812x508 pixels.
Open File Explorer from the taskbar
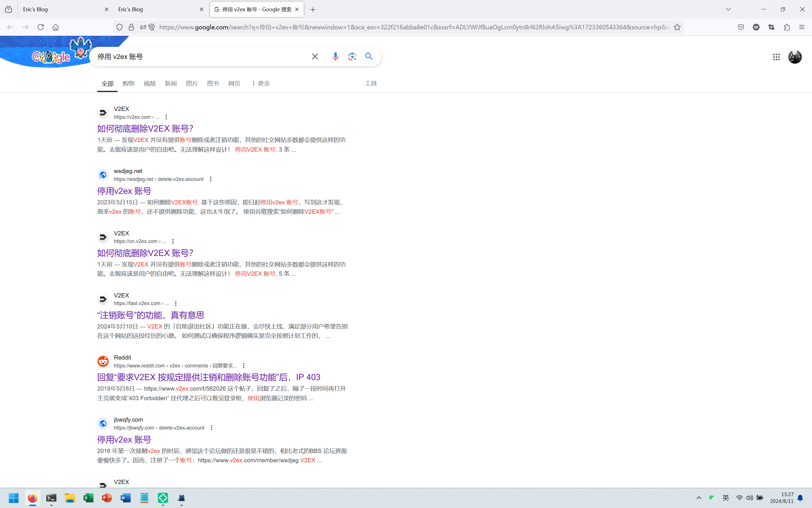tap(70, 498)
